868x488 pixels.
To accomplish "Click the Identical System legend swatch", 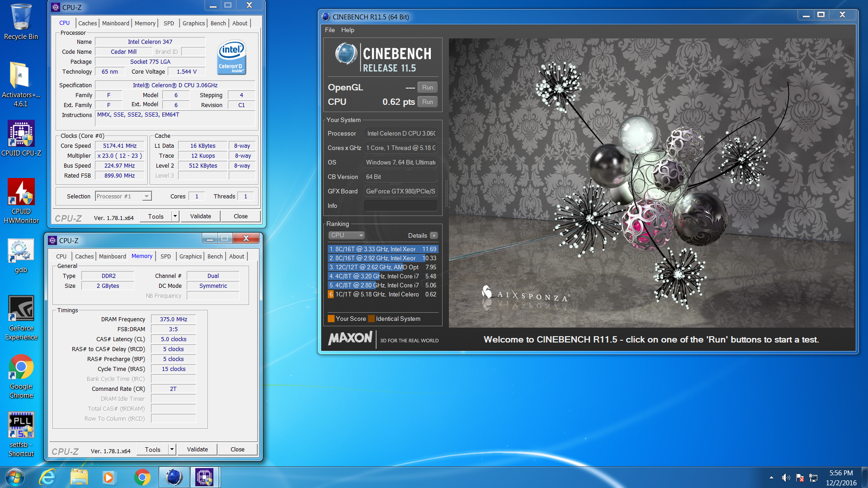I will [x=371, y=319].
